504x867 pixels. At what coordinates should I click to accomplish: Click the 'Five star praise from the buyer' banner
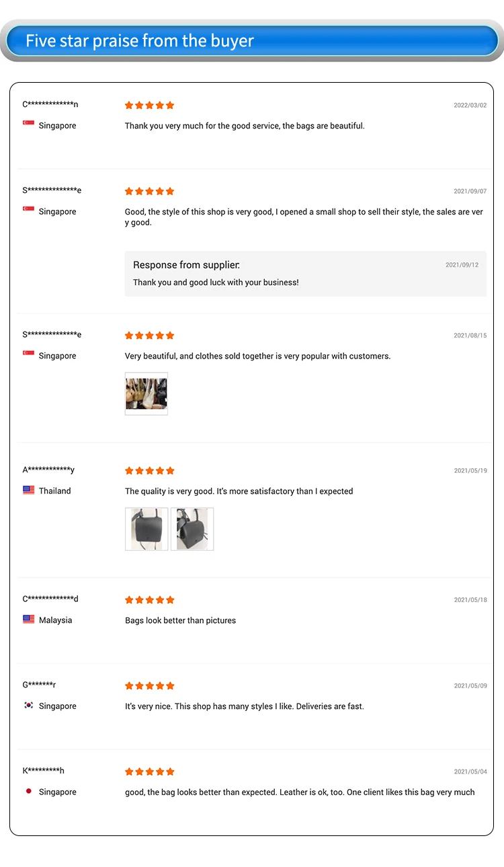251,41
